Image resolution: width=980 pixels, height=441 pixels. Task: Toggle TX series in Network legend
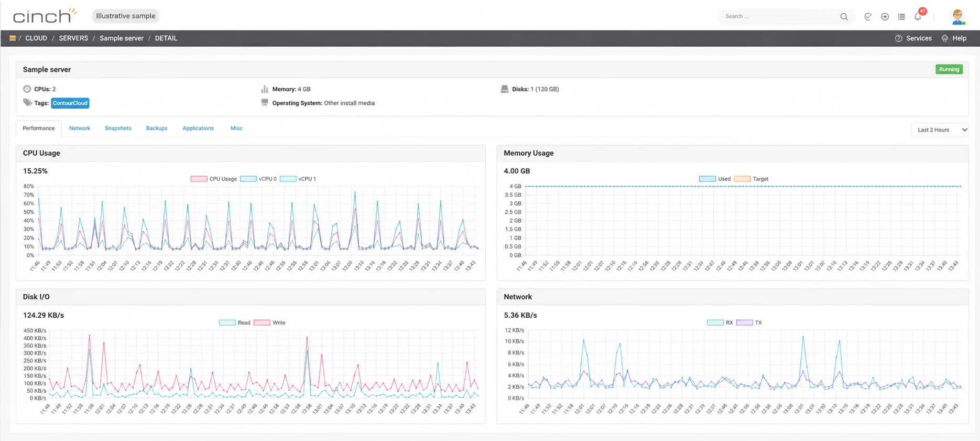(x=749, y=322)
